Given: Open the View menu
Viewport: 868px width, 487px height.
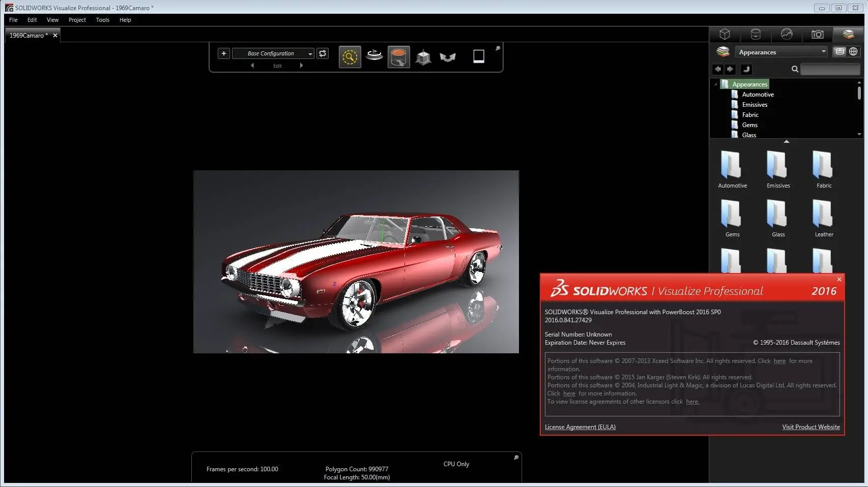Looking at the screenshot, I should pyautogui.click(x=52, y=20).
